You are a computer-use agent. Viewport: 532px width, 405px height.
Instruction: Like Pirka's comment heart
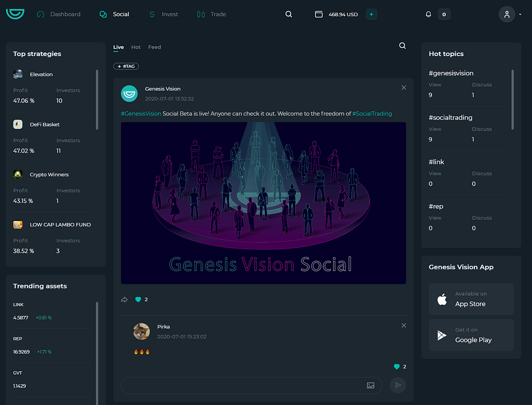click(x=396, y=367)
